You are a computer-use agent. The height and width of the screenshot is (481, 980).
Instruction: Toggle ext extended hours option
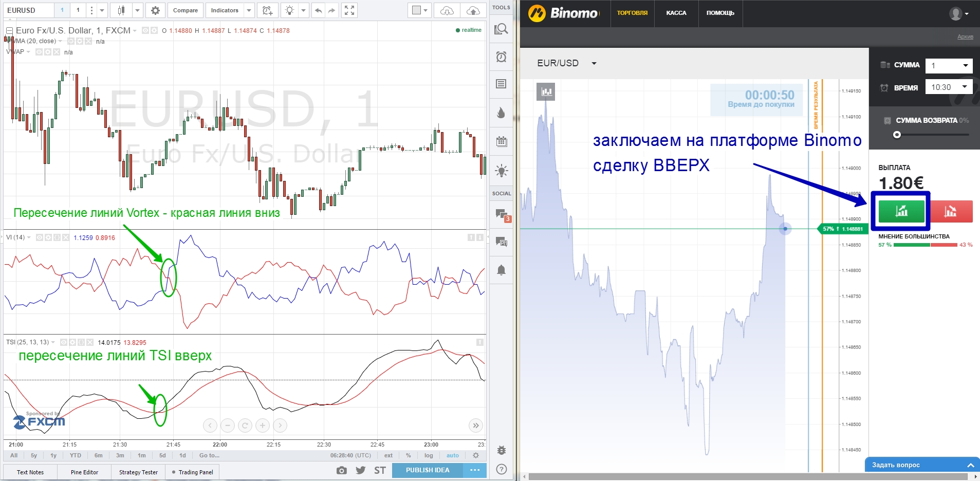[x=389, y=455]
